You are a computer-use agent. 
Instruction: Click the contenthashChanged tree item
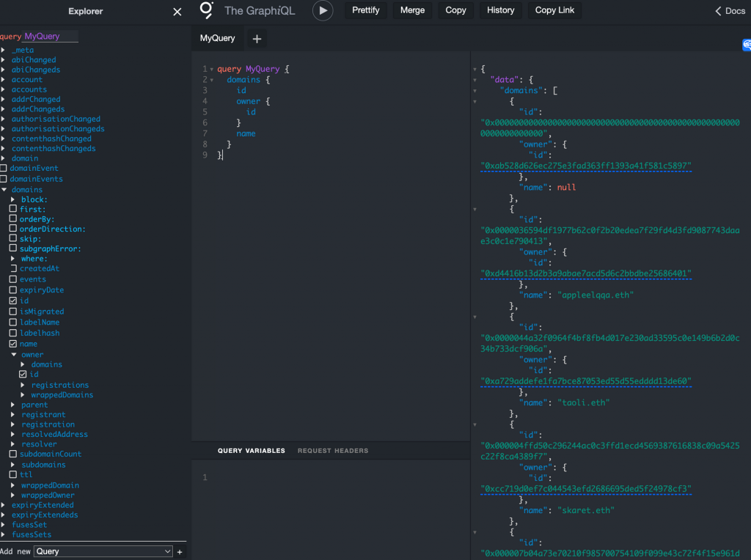(51, 139)
